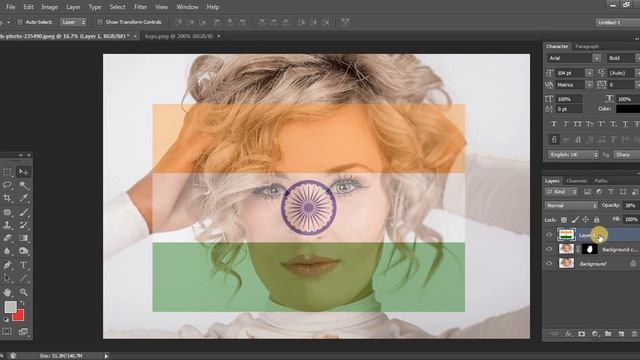Toggle lock all padlock icon
The width and height of the screenshot is (640, 360).
tap(597, 220)
